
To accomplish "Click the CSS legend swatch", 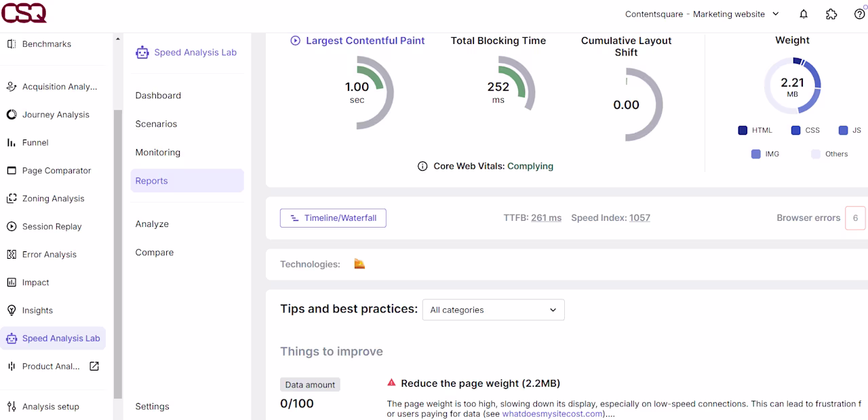I will (795, 130).
